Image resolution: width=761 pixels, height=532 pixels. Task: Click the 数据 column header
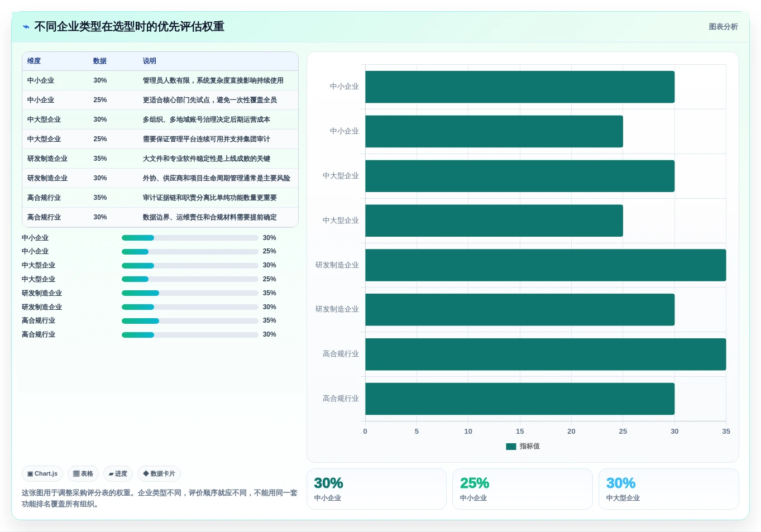coord(100,61)
